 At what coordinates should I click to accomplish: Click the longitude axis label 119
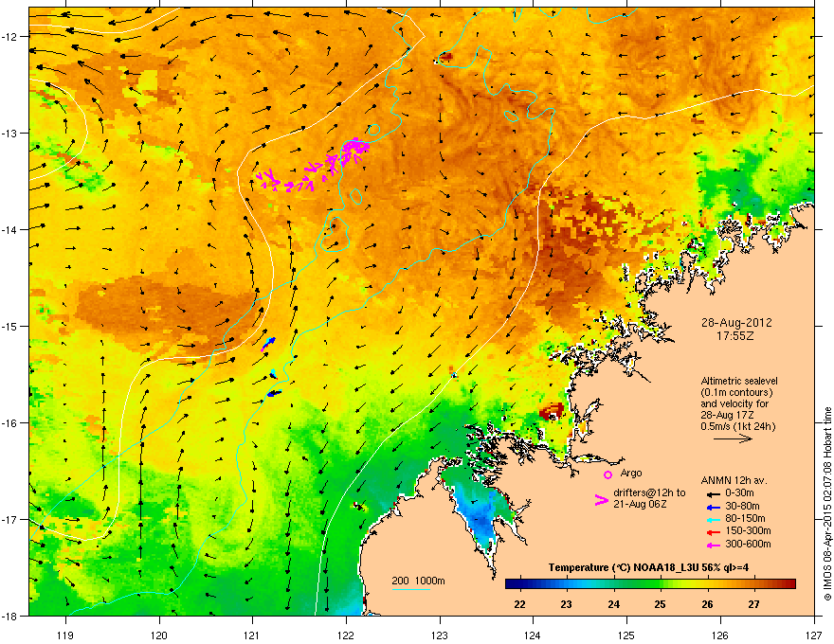coord(65,635)
